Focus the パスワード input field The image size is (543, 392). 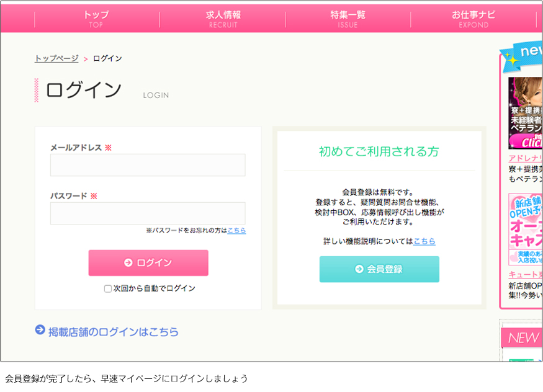pos(148,213)
